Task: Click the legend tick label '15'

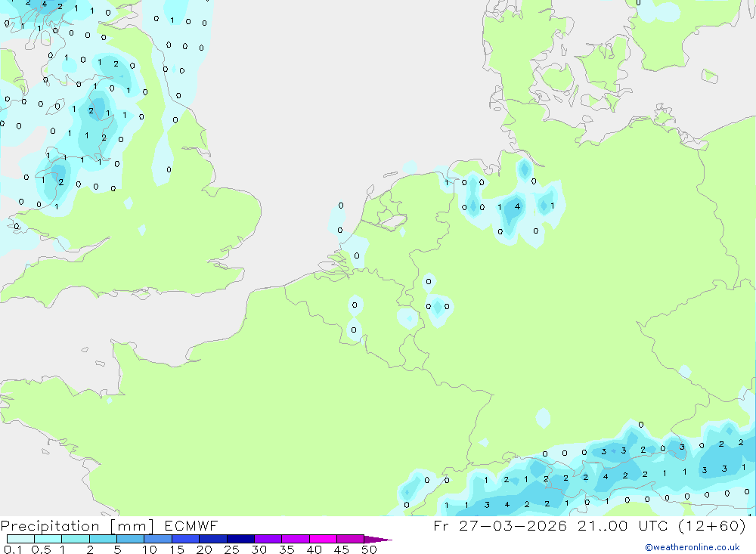Action: [177, 549]
